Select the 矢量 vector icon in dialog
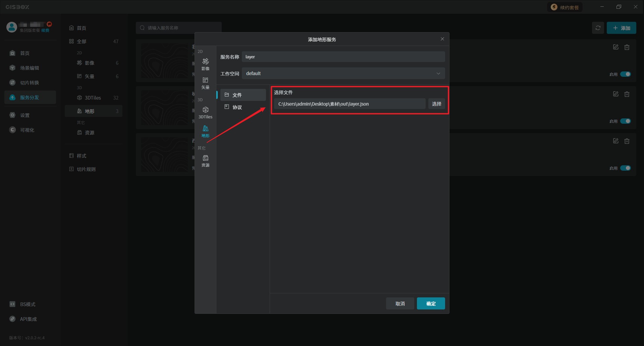The width and height of the screenshot is (644, 346). coord(205,82)
